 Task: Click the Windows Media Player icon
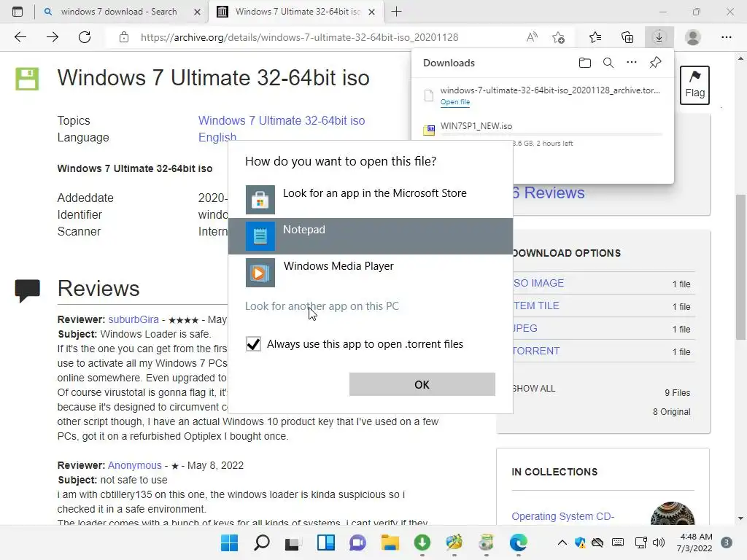click(260, 273)
